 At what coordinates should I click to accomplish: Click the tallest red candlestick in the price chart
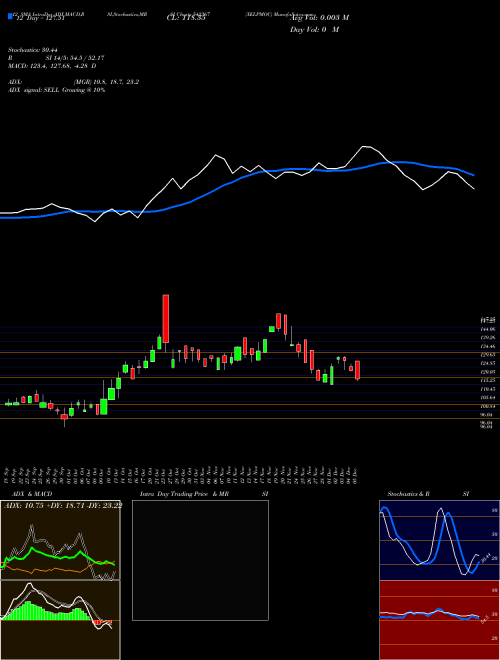166,319
